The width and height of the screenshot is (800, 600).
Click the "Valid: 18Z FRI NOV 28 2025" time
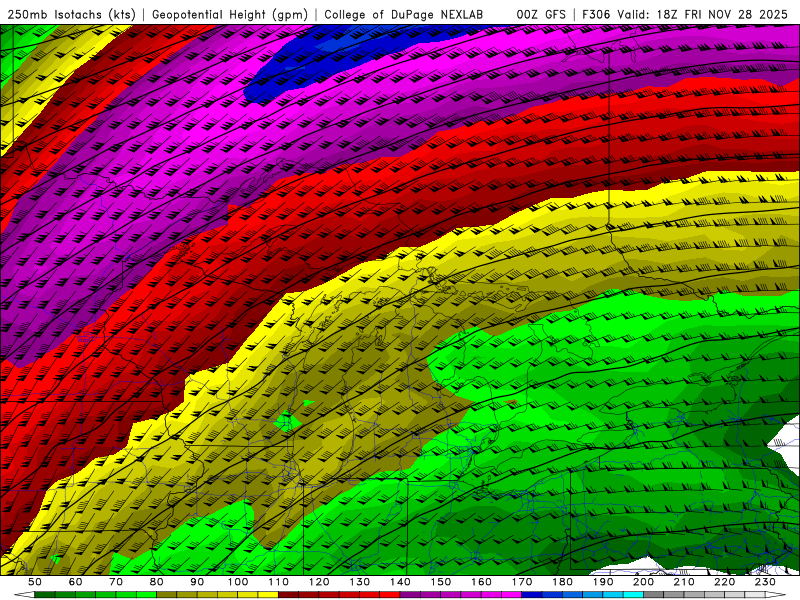(x=703, y=15)
